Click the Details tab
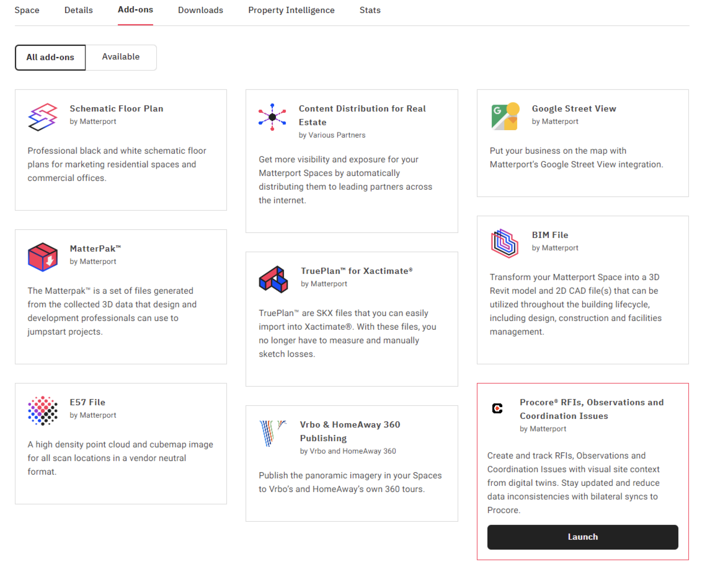This screenshot has width=728, height=580. (78, 10)
